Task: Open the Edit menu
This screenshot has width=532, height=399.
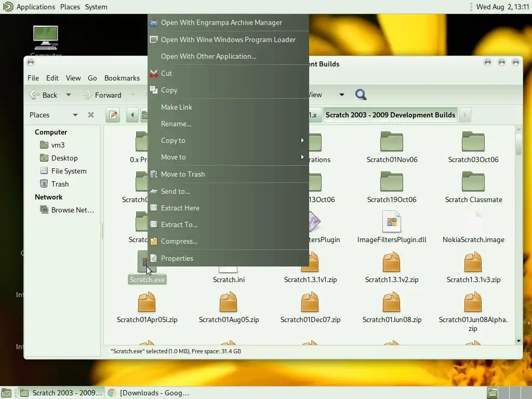Action: [x=52, y=78]
